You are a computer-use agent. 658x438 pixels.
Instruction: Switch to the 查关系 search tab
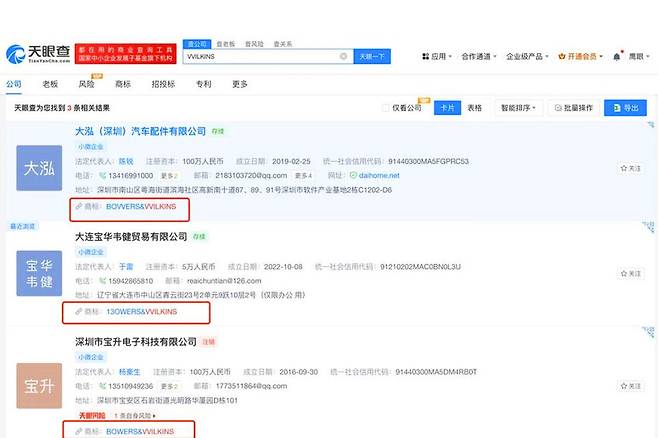(x=283, y=44)
